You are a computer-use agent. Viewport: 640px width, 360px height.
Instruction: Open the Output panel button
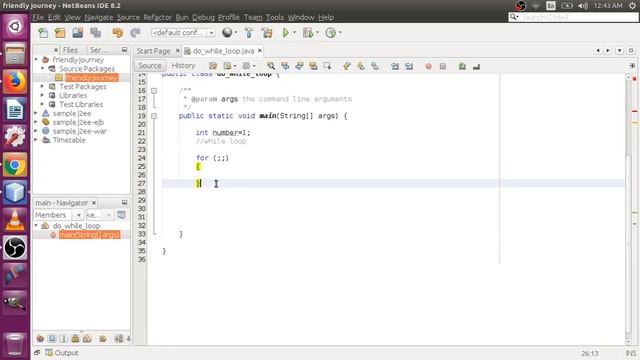tap(62, 353)
